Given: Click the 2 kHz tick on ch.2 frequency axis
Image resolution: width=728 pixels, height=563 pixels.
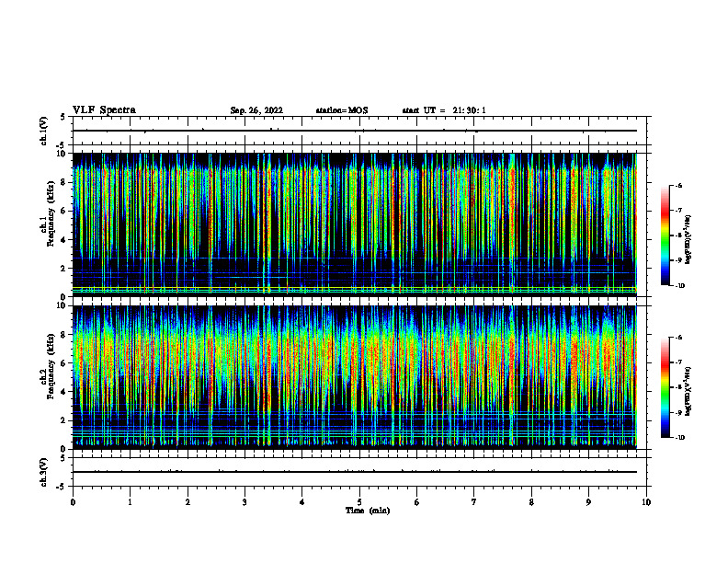Looking at the screenshot, I should (x=64, y=420).
